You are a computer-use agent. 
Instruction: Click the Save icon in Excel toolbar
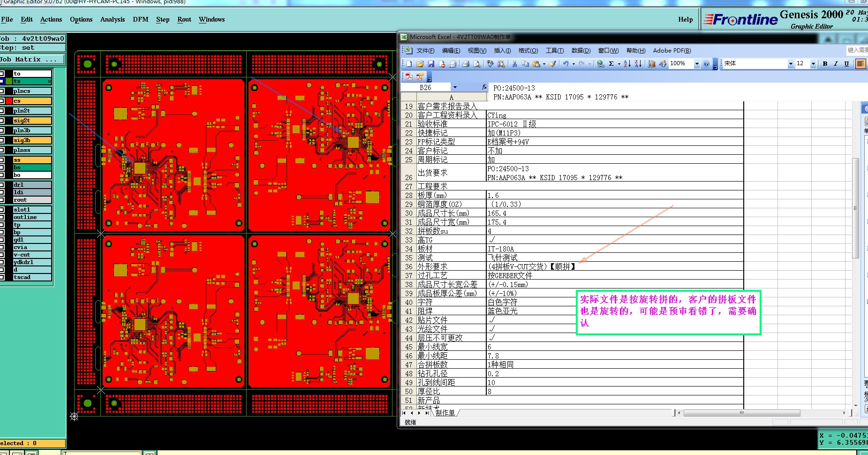pyautogui.click(x=430, y=64)
